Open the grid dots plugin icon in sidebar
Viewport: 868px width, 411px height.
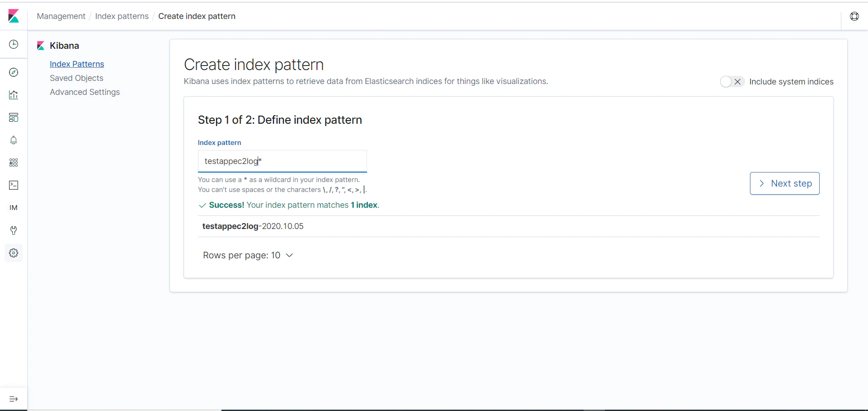tap(14, 163)
